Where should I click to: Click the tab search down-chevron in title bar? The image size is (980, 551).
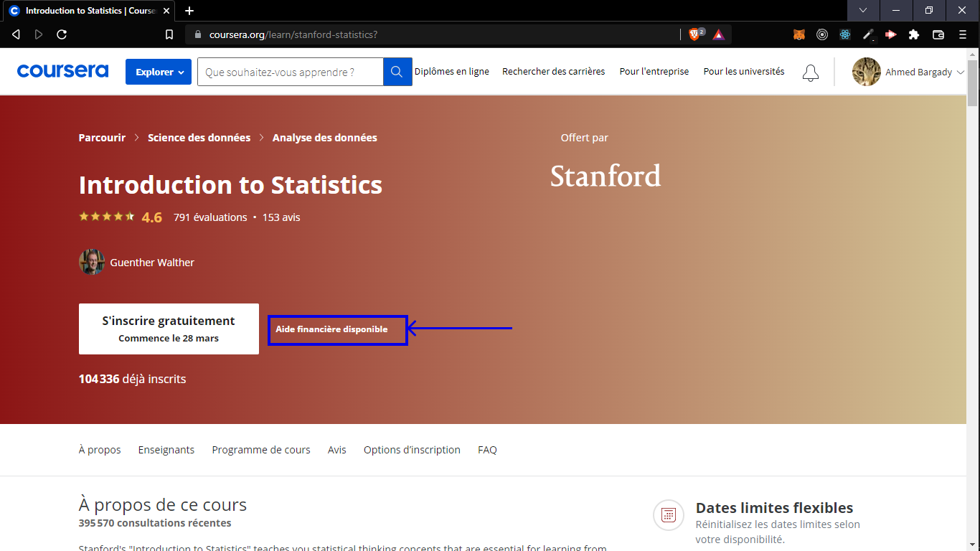point(863,10)
